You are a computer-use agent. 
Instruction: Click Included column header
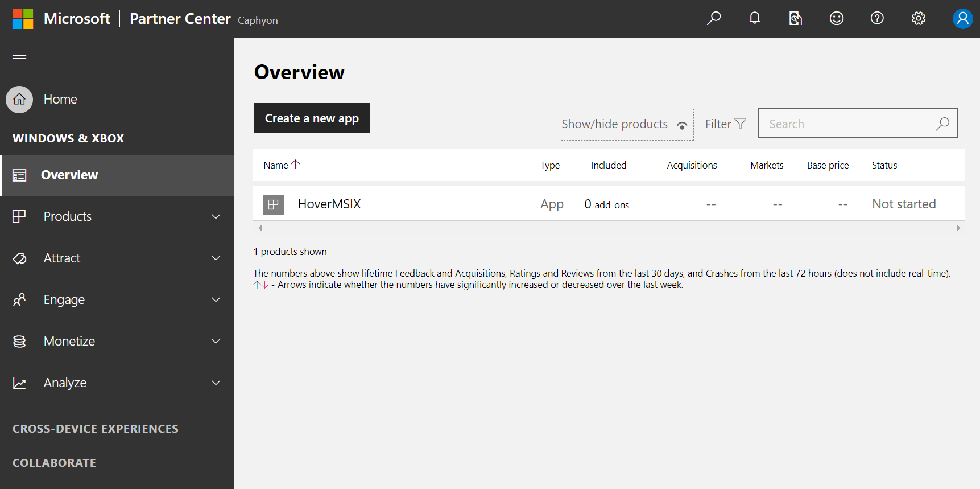[x=609, y=165]
